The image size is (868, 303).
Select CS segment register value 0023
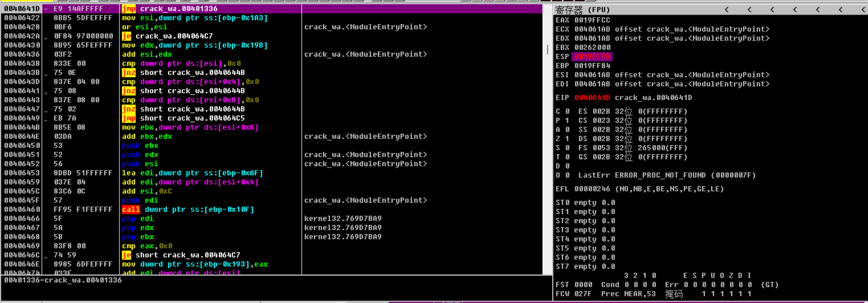(x=601, y=120)
